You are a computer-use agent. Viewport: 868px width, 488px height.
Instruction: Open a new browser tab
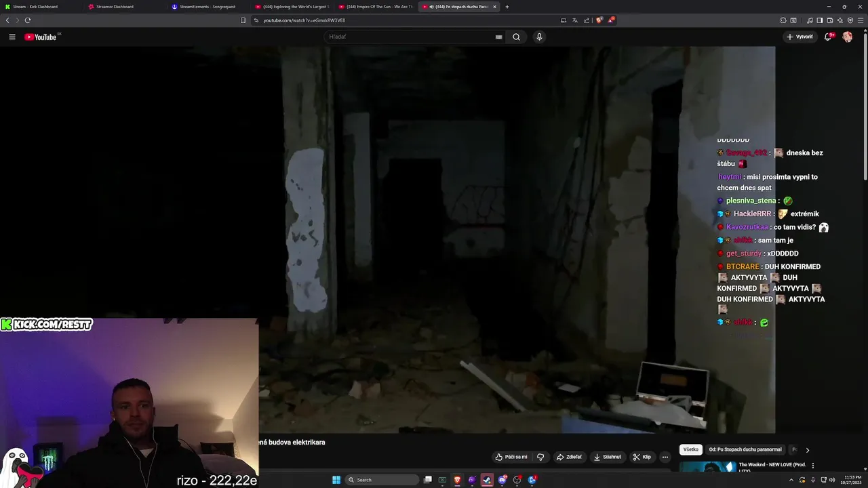tap(507, 7)
